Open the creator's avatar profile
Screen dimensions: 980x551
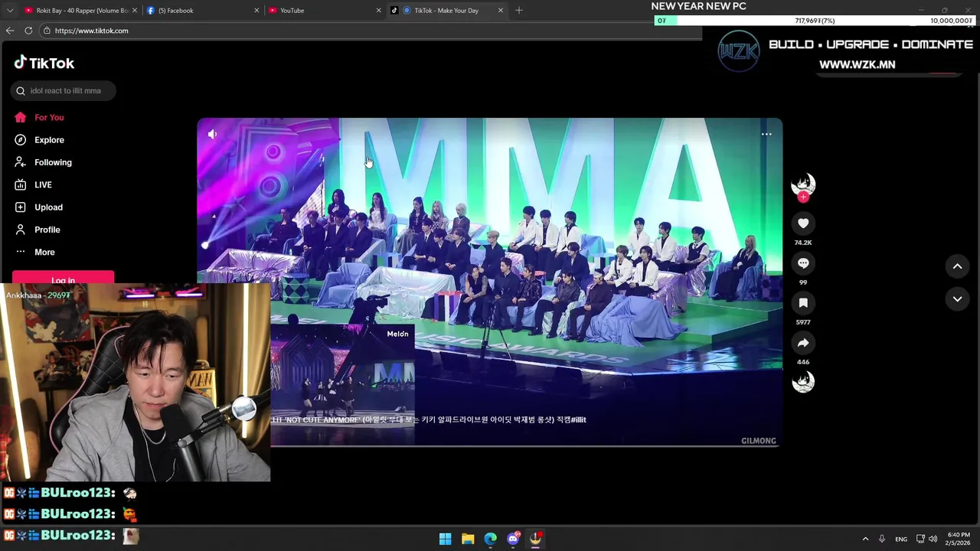click(803, 184)
